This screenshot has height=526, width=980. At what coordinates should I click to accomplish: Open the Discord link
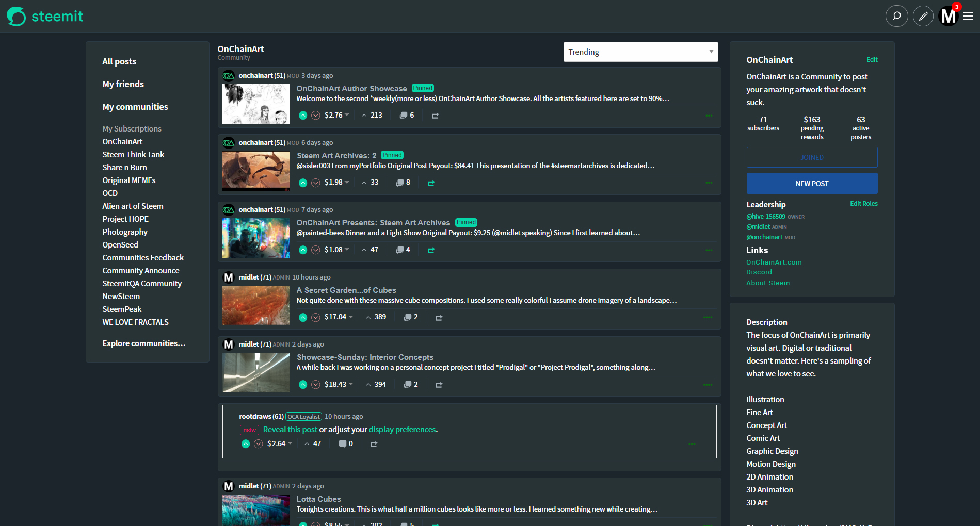(759, 272)
